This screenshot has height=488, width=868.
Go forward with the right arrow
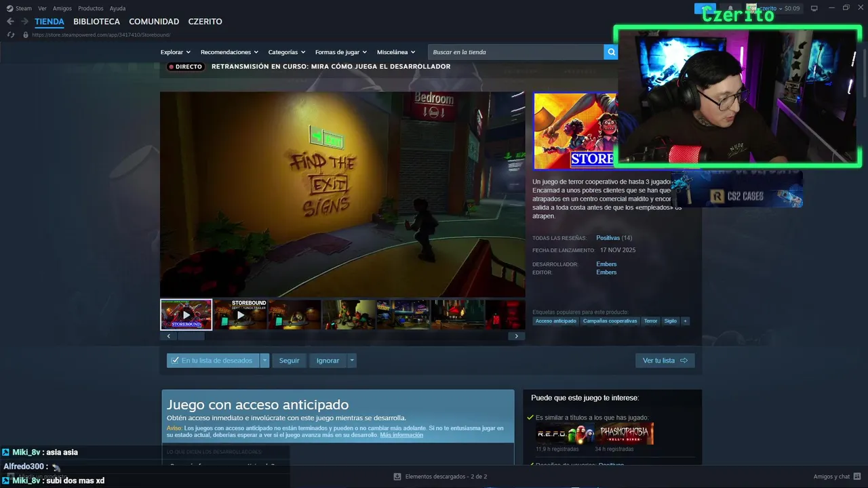point(24,22)
